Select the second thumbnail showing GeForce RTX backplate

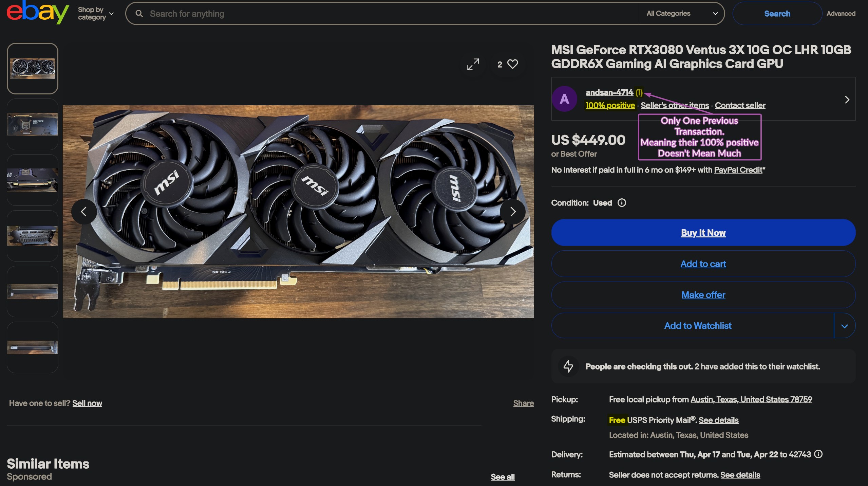click(33, 124)
